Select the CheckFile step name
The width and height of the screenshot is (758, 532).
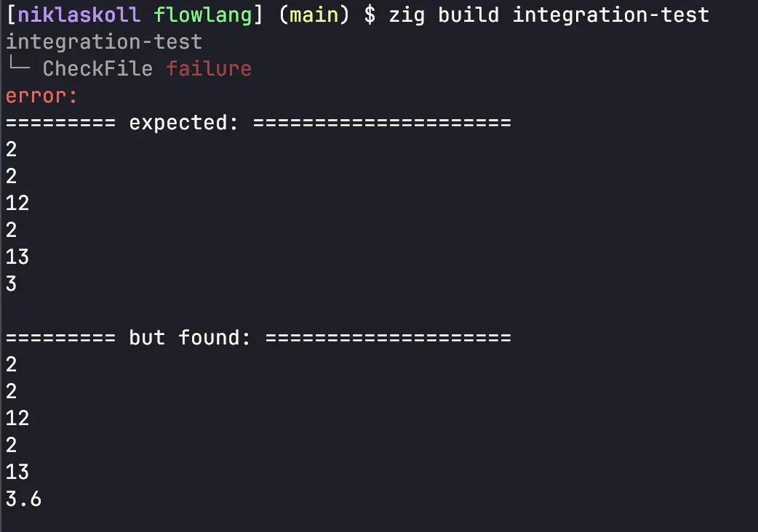[x=97, y=68]
